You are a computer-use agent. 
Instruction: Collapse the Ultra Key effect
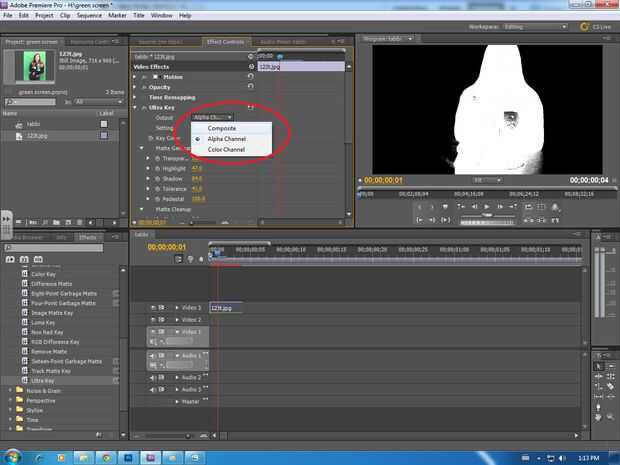point(135,108)
